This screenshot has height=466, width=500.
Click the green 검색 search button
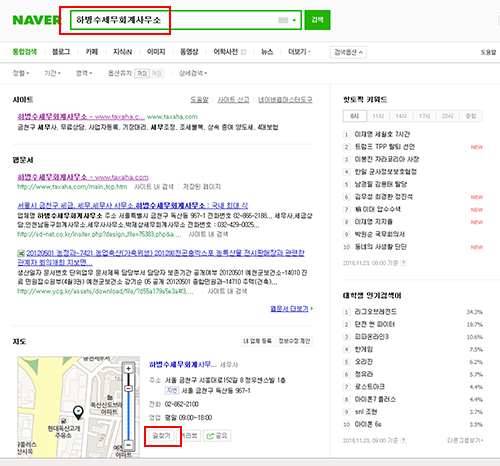[x=317, y=20]
